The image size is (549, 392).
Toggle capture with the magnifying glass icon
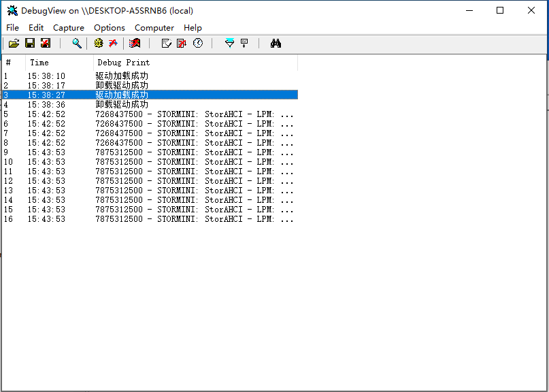point(77,43)
